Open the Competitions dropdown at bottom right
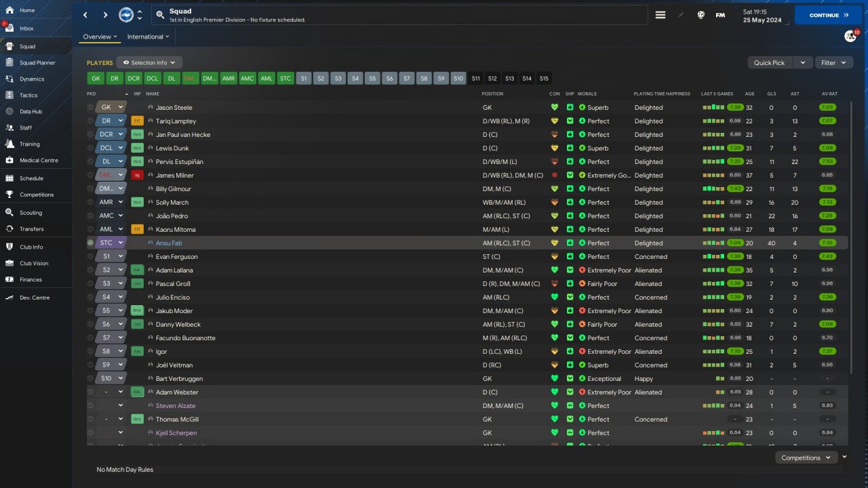Screen dimensions: 868x488 click(x=806, y=457)
